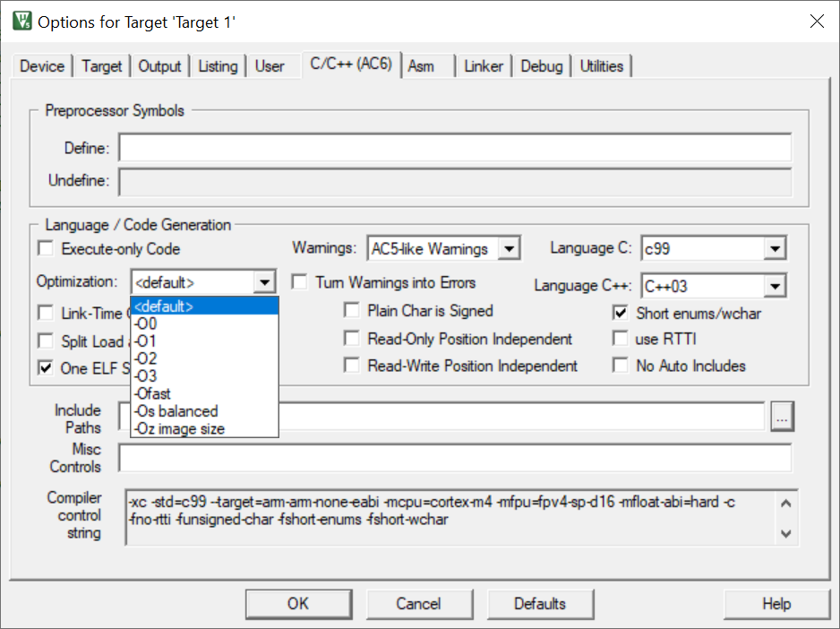
Task: Open the Warnings dropdown
Action: coord(509,249)
